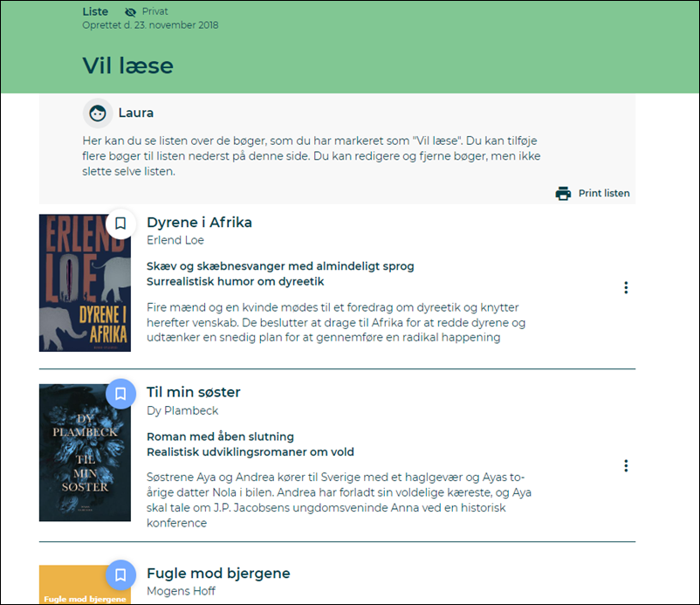Toggle bookmark on Til min søster
The height and width of the screenshot is (605, 700).
(x=120, y=394)
